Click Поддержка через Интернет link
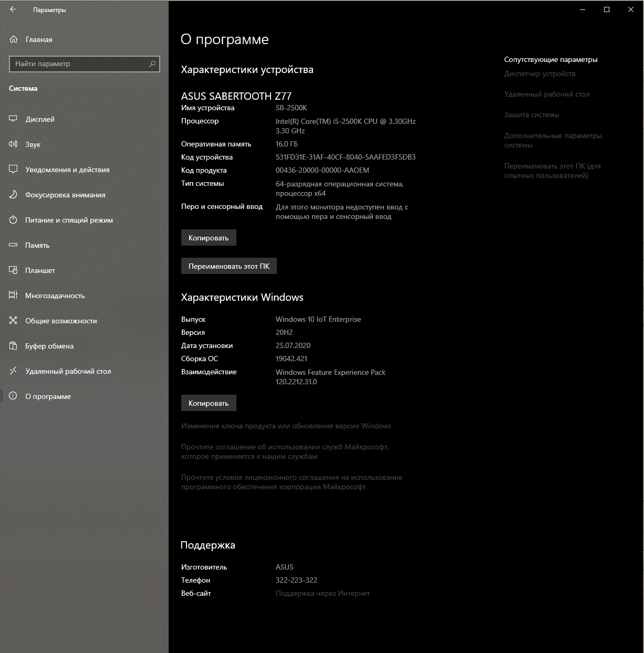The width and height of the screenshot is (644, 653). (x=323, y=594)
